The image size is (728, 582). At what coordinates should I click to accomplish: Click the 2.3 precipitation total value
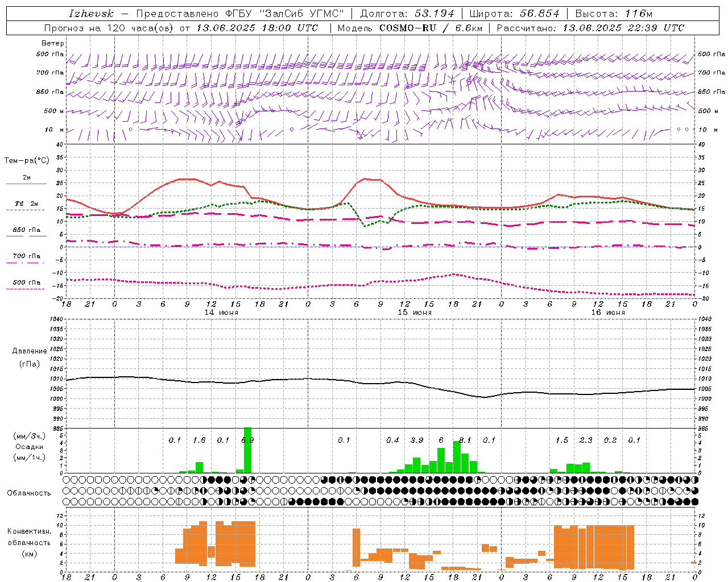tap(586, 440)
